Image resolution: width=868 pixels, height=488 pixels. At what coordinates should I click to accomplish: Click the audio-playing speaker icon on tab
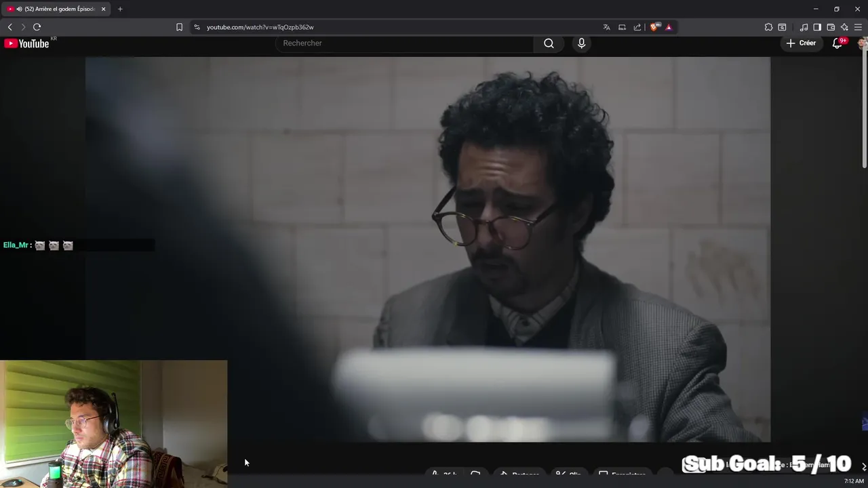point(19,9)
